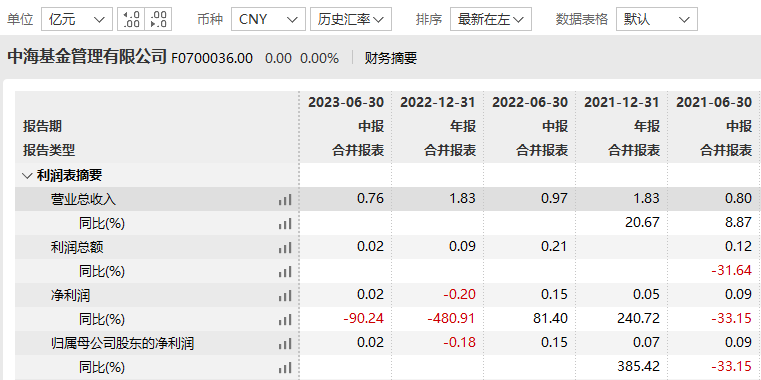Click the 同比 value 20.67
Viewport: 761px width, 380px height.
[643, 223]
